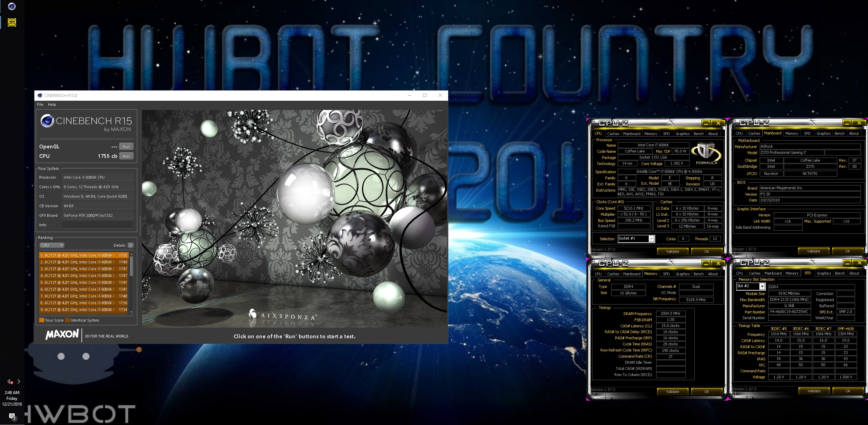The image size is (868, 425).
Task: Expand the hidden system tray chevron
Action: click(19, 381)
